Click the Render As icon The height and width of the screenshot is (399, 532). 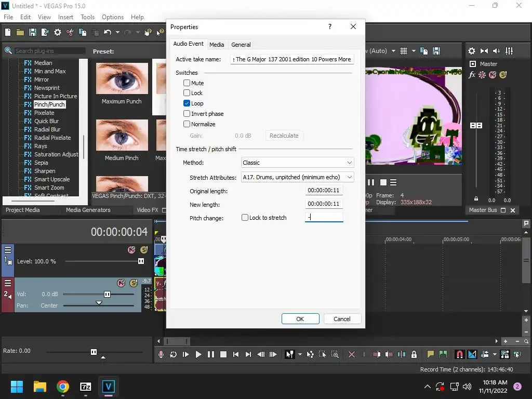pos(45,32)
